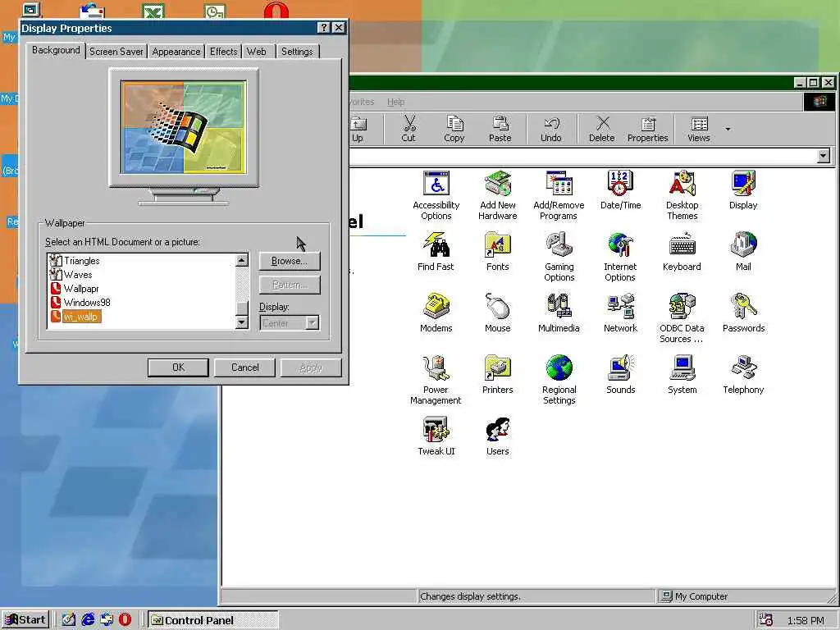Click wallpaper list scroll down arrow
Image resolution: width=840 pixels, height=630 pixels.
tap(242, 322)
